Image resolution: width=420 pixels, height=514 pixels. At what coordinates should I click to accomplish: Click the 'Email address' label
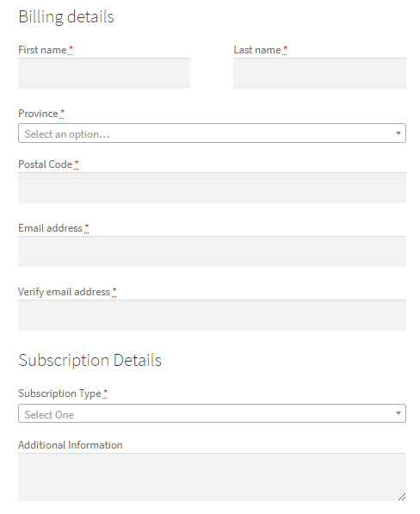pos(50,228)
